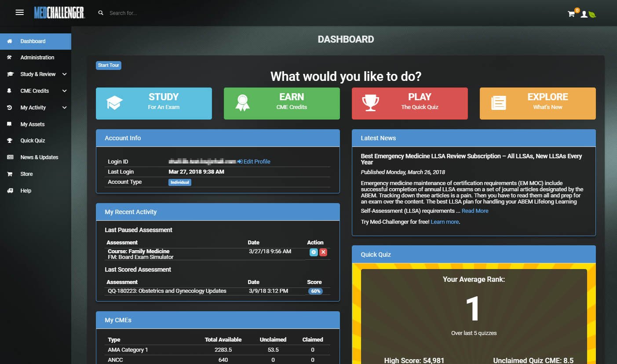
Task: Click the 3/27/18 9:56 AM date cell
Action: click(x=270, y=251)
